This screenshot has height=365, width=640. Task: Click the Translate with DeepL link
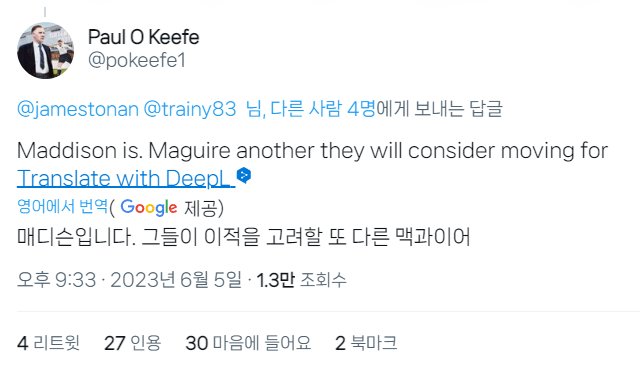[x=126, y=178]
